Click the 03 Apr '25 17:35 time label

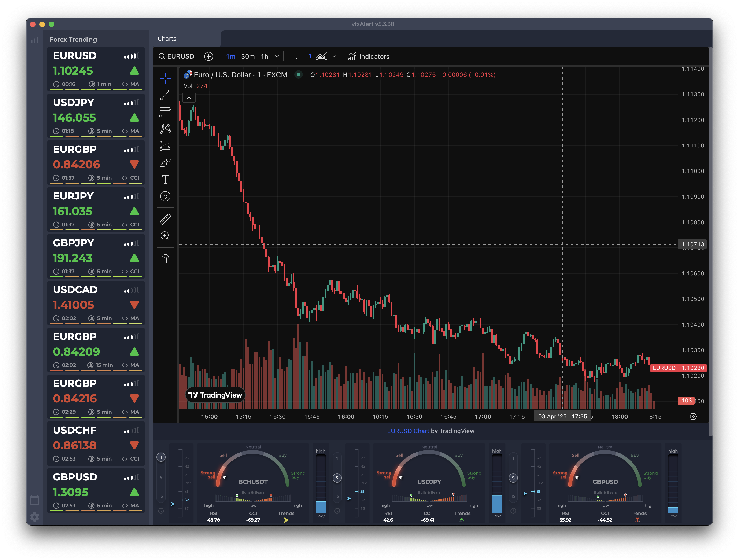point(563,416)
